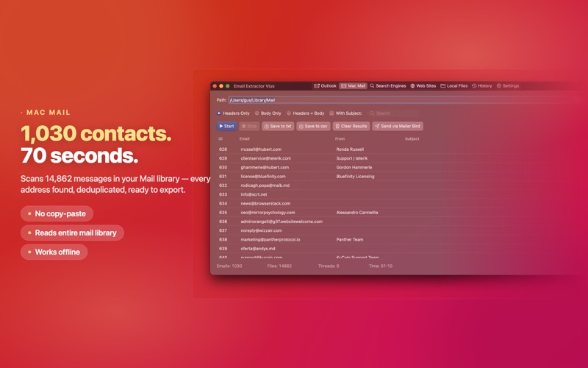Export results with Save to txt
The width and height of the screenshot is (588, 368).
click(x=278, y=126)
